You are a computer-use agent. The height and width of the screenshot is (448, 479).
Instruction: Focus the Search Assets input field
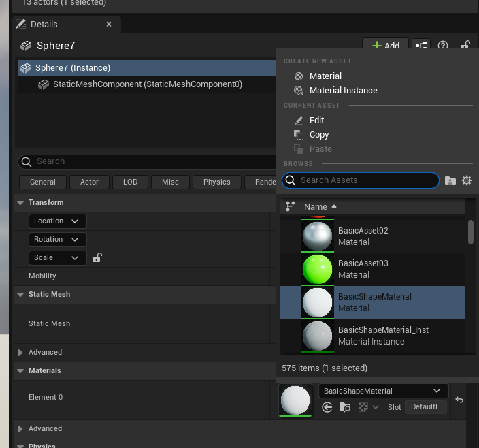361,180
